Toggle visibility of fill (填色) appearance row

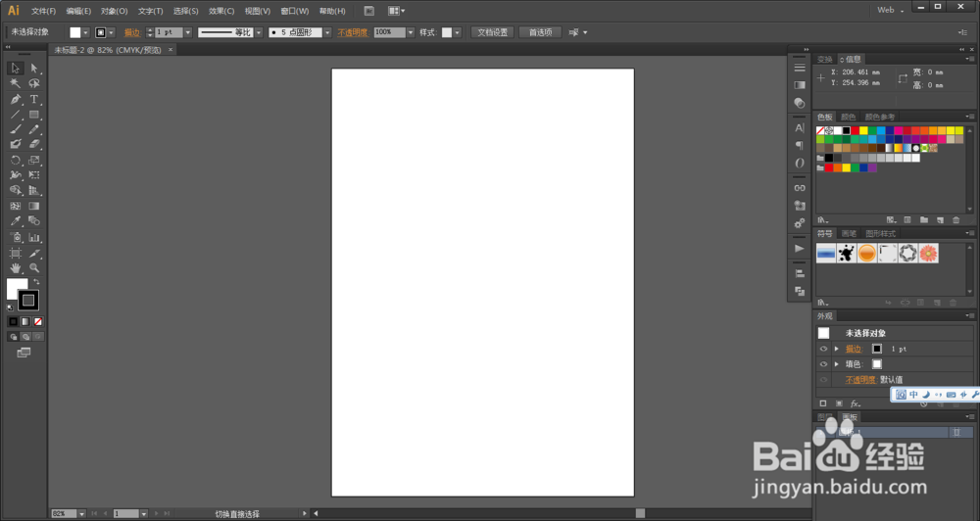pos(824,364)
